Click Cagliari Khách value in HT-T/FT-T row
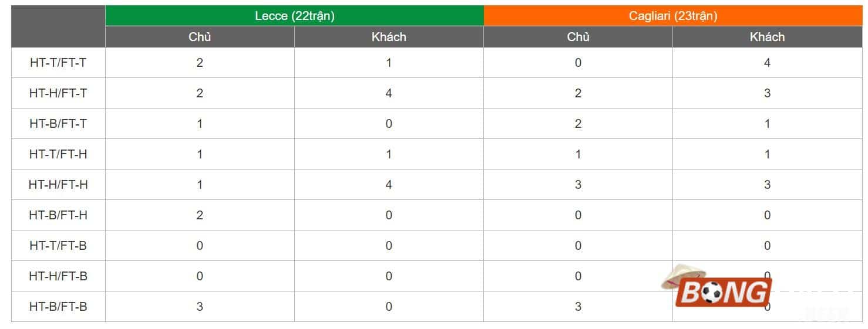 767,63
